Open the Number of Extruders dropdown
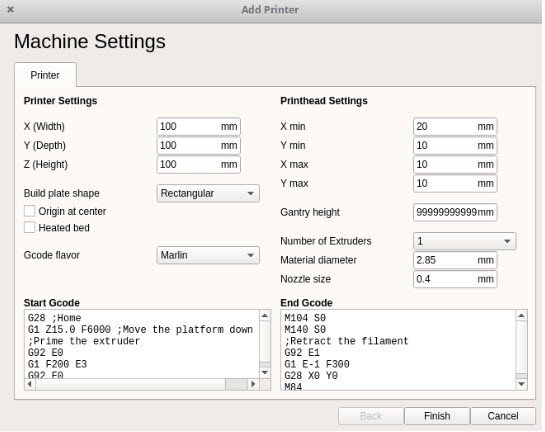The width and height of the screenshot is (545, 432). pyautogui.click(x=464, y=241)
